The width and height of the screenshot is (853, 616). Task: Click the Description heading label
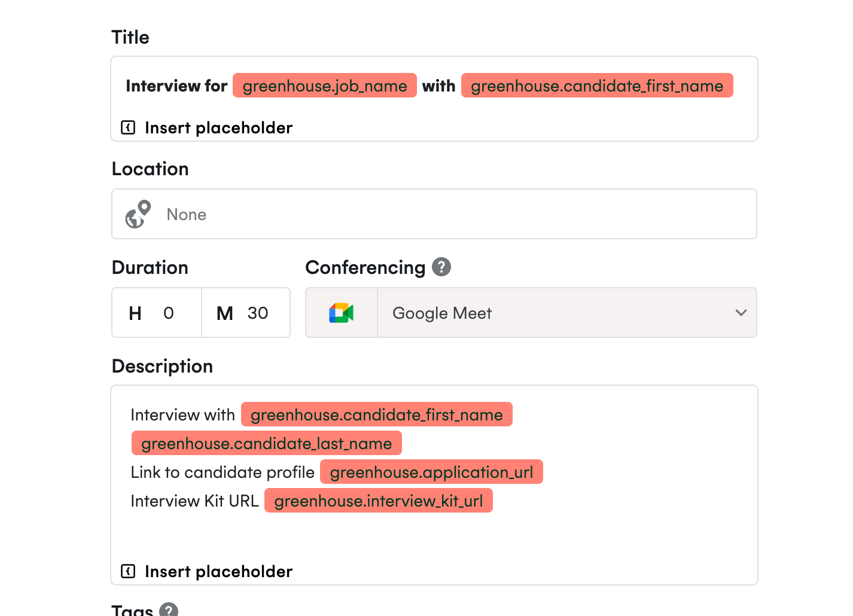(x=162, y=366)
